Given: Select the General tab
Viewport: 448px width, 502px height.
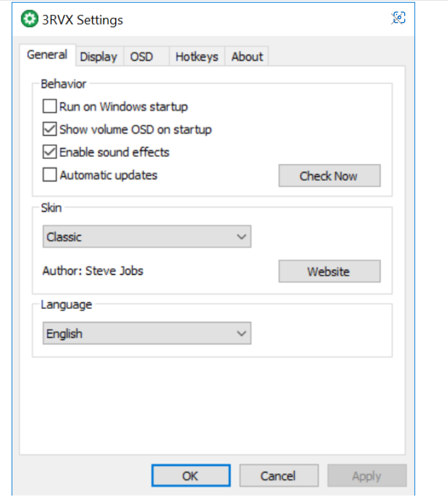Looking at the screenshot, I should 47,55.
